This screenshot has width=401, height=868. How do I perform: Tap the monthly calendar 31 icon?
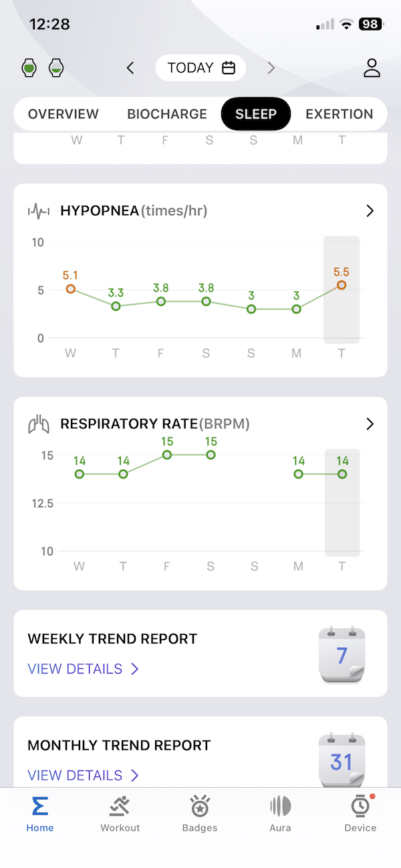(x=342, y=760)
